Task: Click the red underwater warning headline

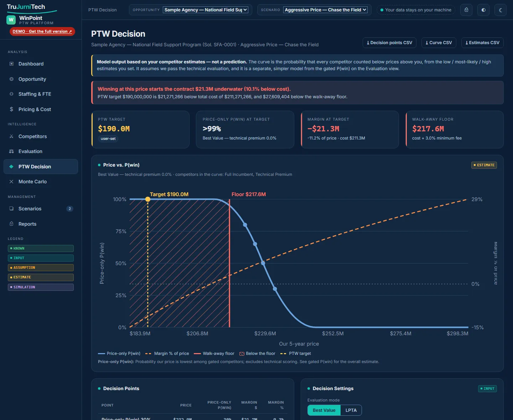Action: click(194, 89)
